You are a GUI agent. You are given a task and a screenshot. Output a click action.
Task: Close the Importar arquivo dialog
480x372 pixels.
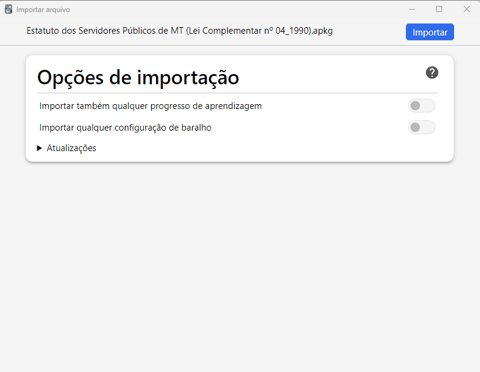(467, 9)
